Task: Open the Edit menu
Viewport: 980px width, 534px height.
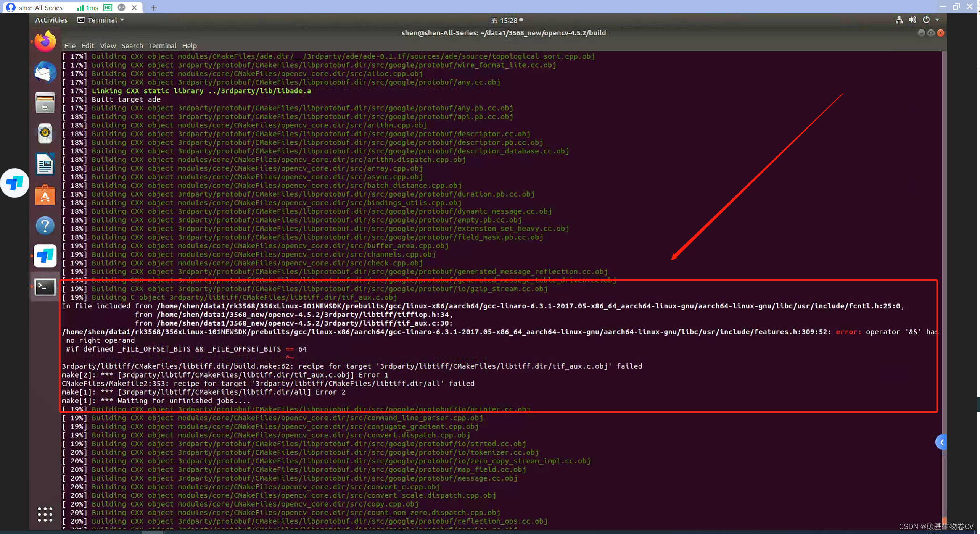Action: pyautogui.click(x=87, y=46)
